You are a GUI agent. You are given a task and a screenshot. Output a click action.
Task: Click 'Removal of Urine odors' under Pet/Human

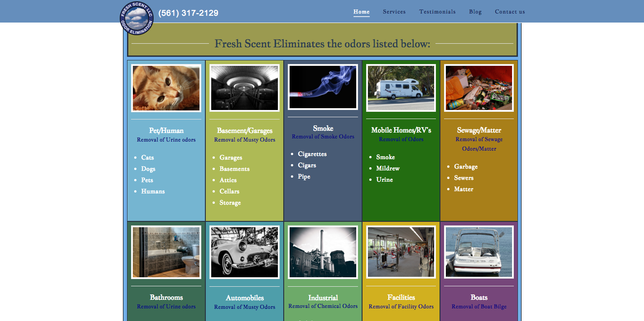coord(166,140)
